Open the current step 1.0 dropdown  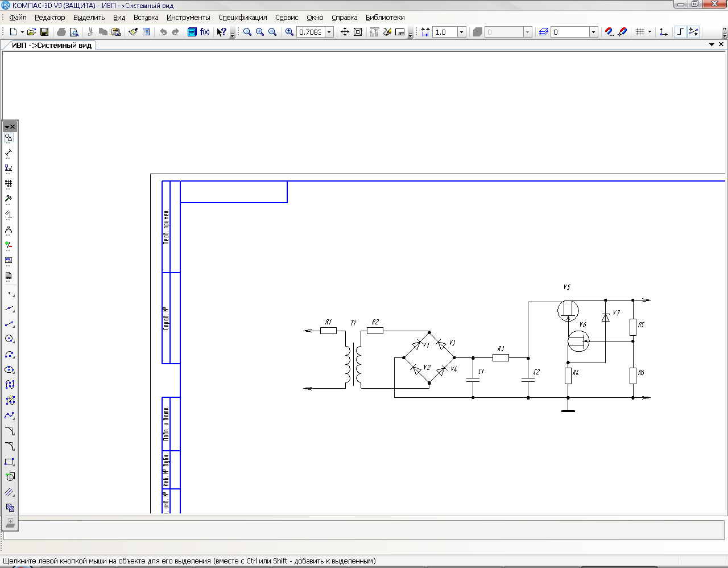point(461,32)
